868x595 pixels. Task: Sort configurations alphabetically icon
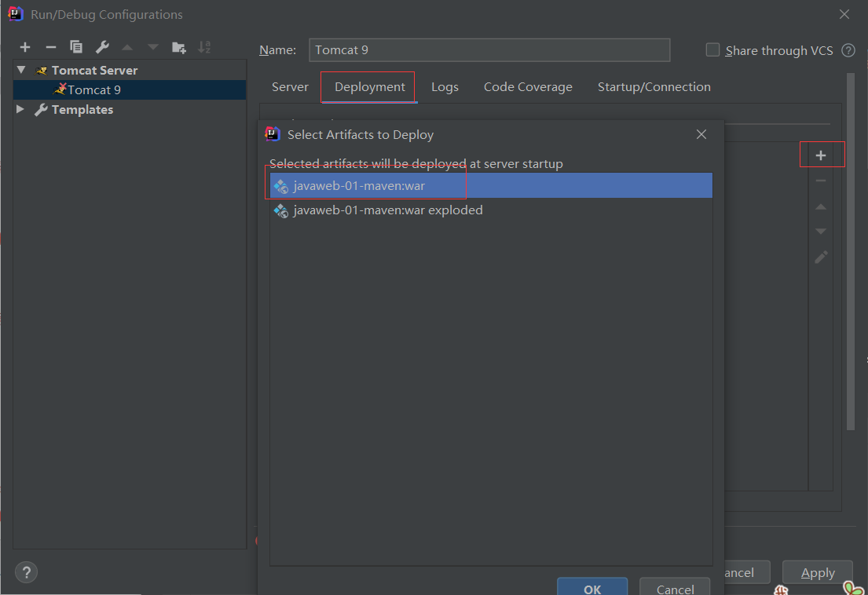point(204,48)
